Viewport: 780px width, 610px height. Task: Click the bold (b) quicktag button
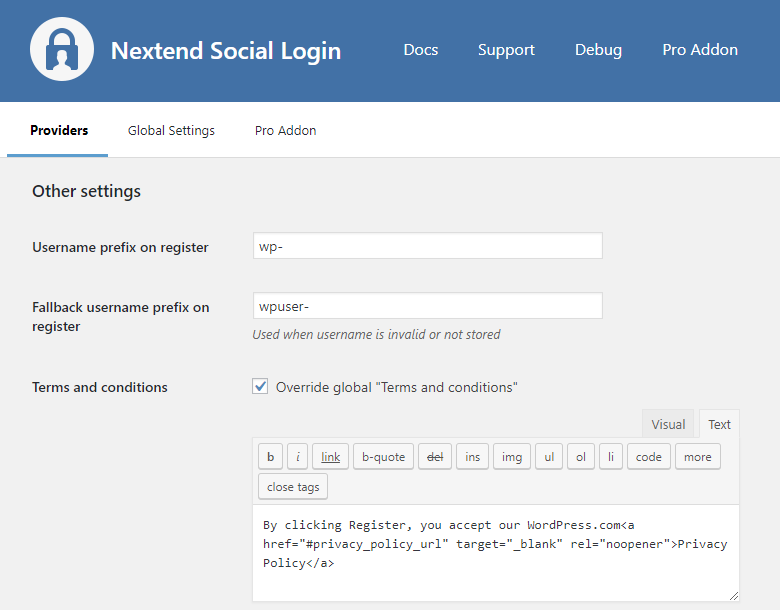point(270,457)
